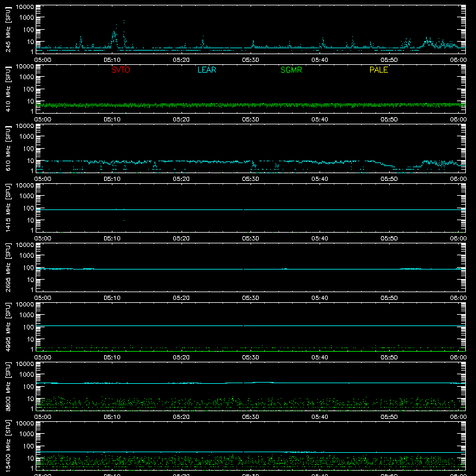Click the 1000 tick value on 410 MHz axis
Viewport: 476px width, 476px height.
click(27, 77)
